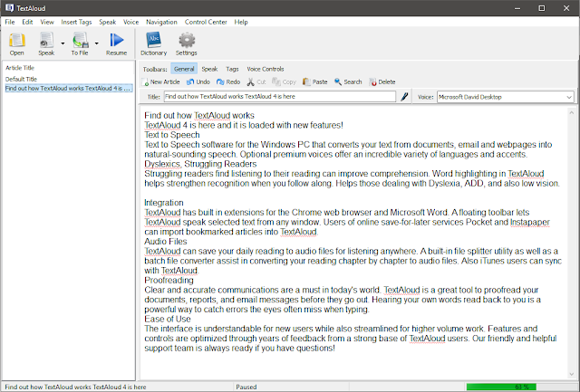Click the 'Dyslexics, Struggling Readers' heading
Viewport: 580px width, 392px height.
200,164
